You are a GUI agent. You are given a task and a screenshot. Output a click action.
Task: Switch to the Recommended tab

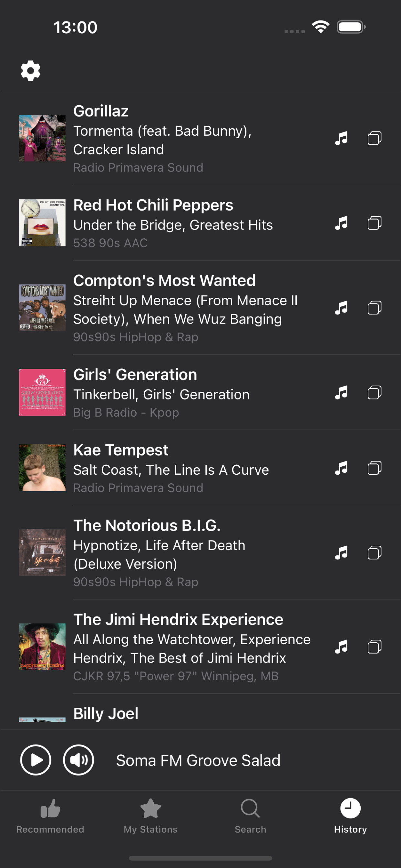(50, 816)
